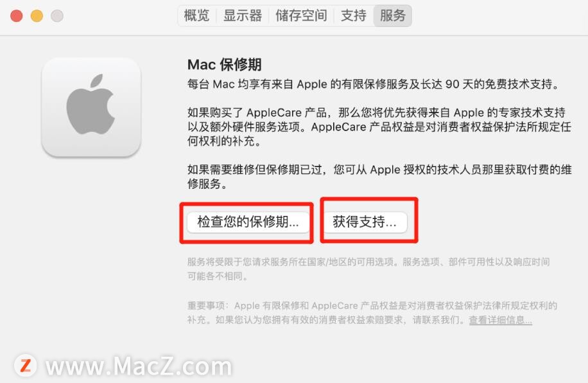Screen dimensions: 588x383
Task: Click the disabled gray zoom button
Action: click(x=57, y=16)
